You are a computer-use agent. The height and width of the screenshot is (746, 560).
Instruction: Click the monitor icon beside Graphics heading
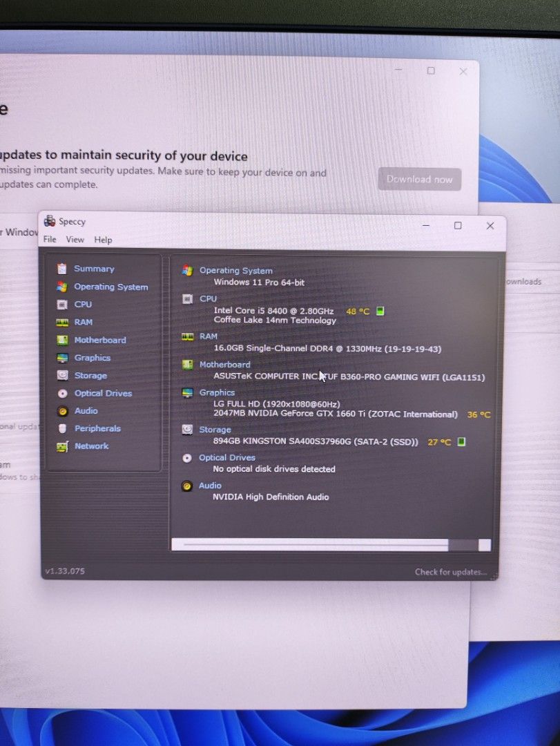click(187, 392)
